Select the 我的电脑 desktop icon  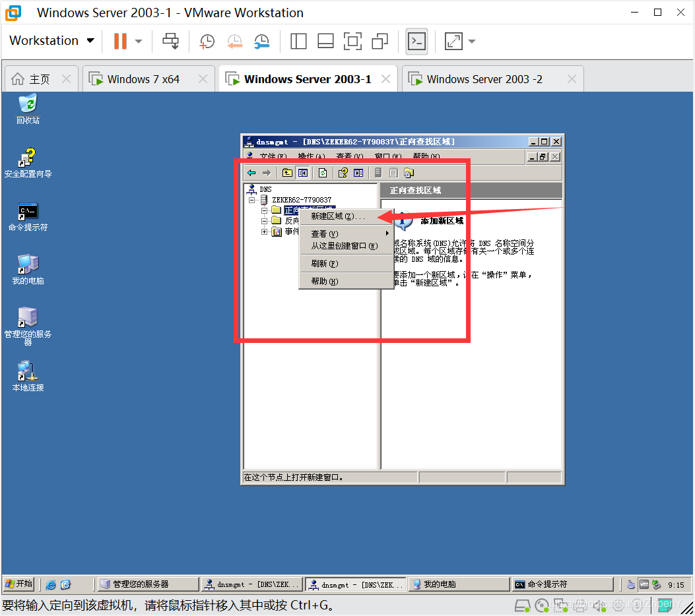click(x=28, y=270)
